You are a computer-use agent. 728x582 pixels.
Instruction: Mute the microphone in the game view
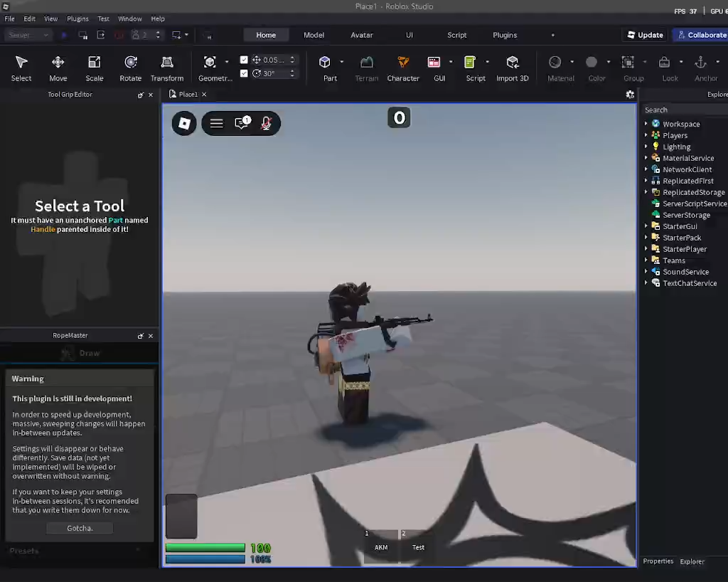[266, 122]
